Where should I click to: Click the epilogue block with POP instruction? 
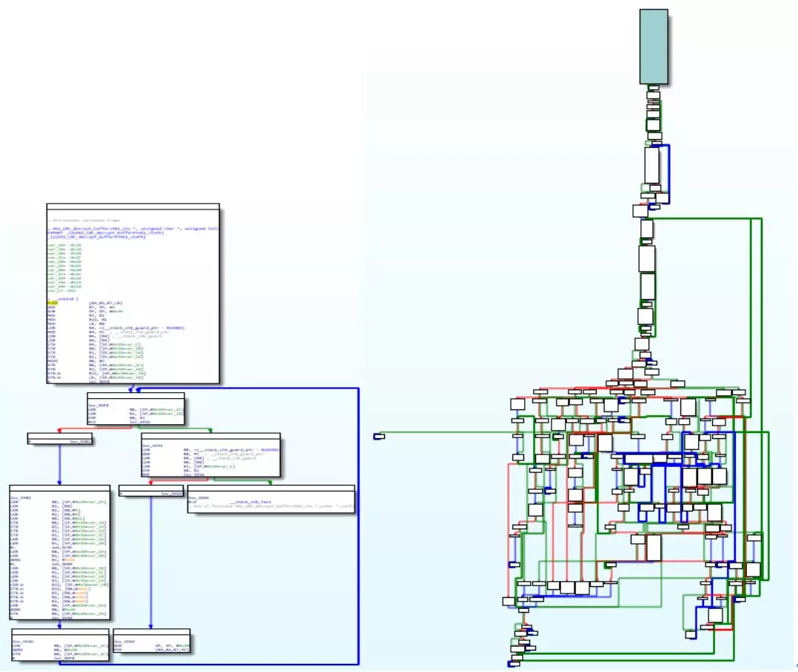pyautogui.click(x=152, y=641)
